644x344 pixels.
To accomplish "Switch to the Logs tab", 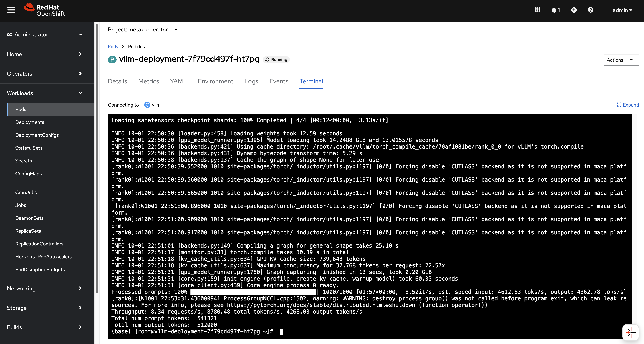I will coord(251,81).
